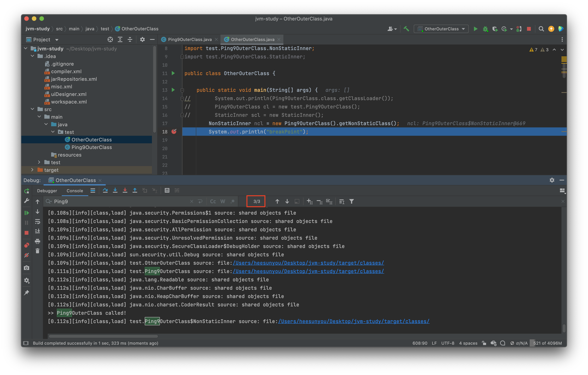Click the memory indicator showing 521 of 4096M
This screenshot has height=375, width=588.
click(x=547, y=343)
